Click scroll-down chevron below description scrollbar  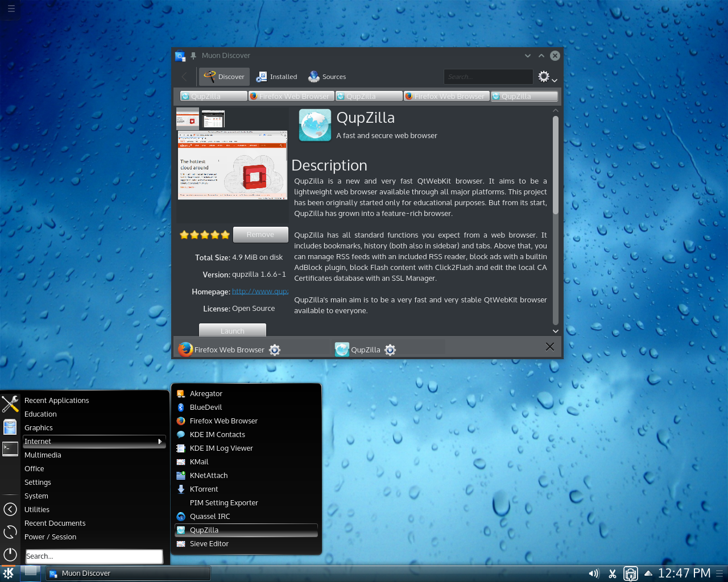pos(556,331)
